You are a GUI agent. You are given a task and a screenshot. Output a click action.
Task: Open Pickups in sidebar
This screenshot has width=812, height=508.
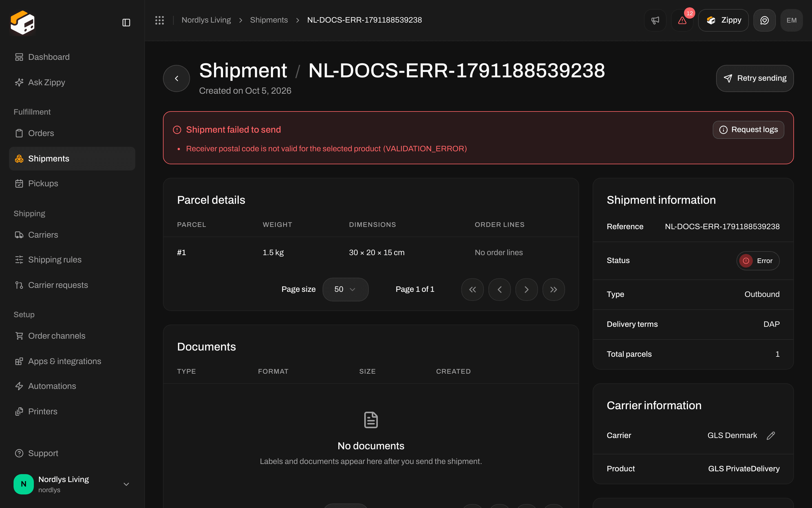pos(72,183)
